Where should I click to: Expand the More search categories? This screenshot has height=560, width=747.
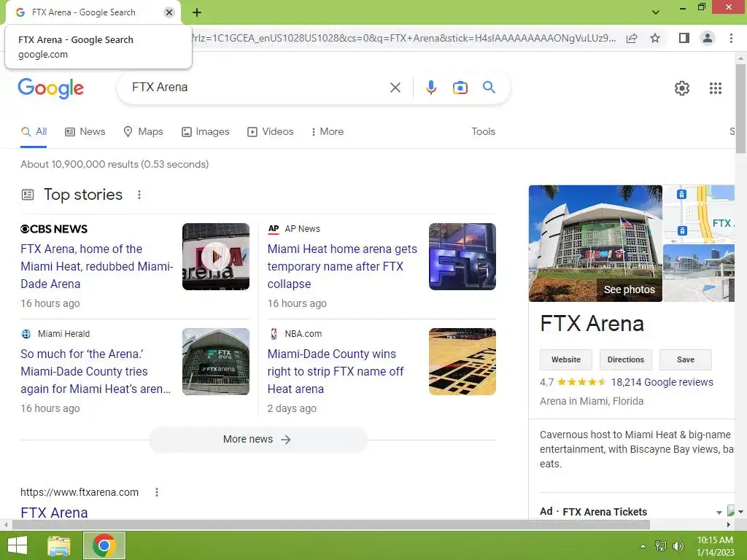(x=328, y=132)
